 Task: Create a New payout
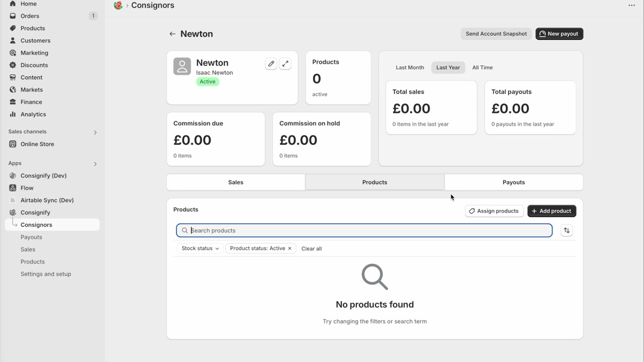559,34
